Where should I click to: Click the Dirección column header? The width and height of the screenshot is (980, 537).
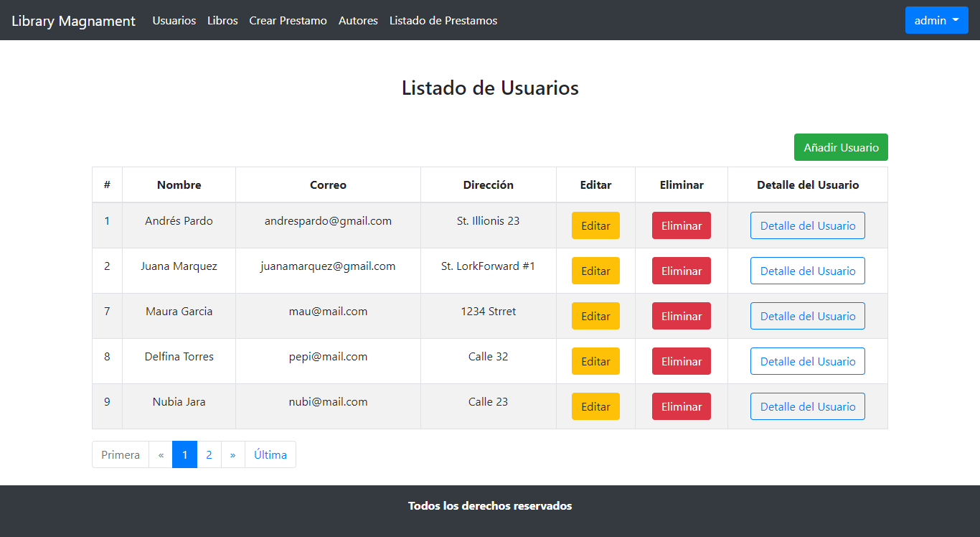[488, 185]
